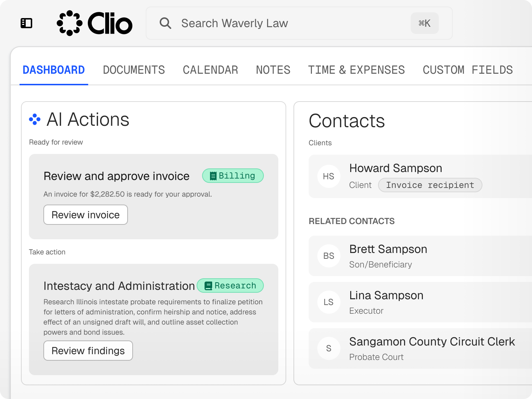Viewport: 532px width, 399px height.
Task: Click the search magnifier icon
Action: pyautogui.click(x=166, y=23)
